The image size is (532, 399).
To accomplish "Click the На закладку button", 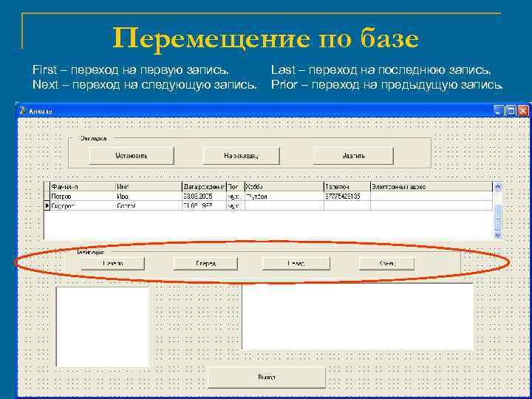I will (241, 156).
